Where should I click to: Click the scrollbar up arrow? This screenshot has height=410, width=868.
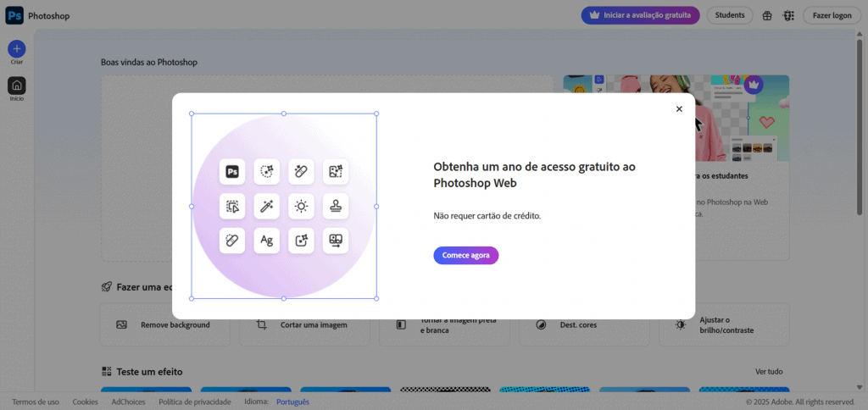pos(860,33)
